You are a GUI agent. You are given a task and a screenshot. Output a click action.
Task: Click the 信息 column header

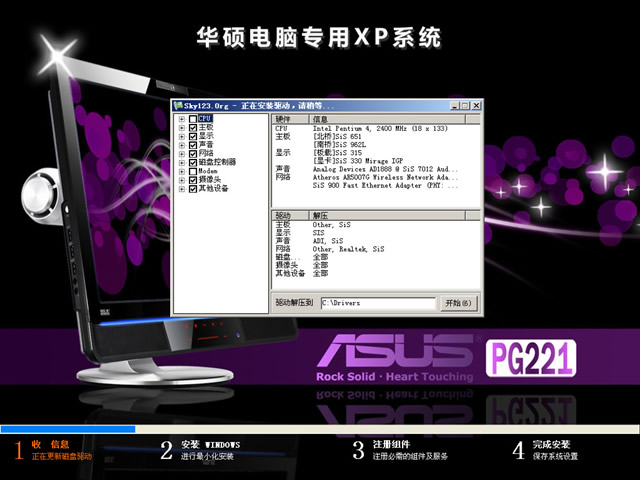click(x=387, y=119)
